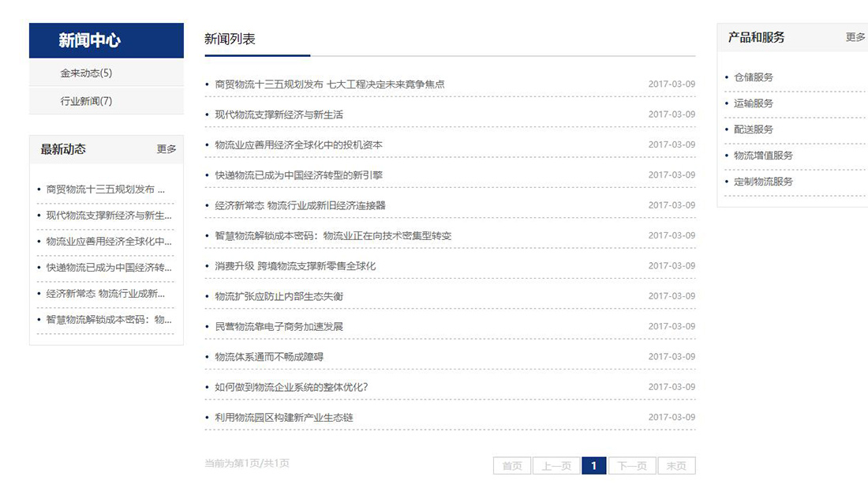Select page 1 in the pagination
Viewport: 868px width, 488px height.
click(x=594, y=466)
